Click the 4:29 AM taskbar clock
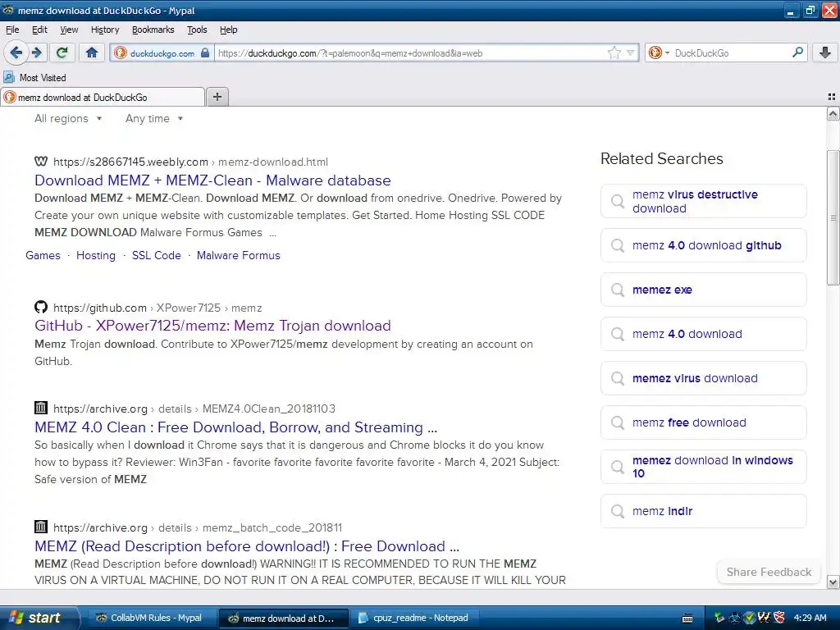This screenshot has width=840, height=630. click(810, 618)
